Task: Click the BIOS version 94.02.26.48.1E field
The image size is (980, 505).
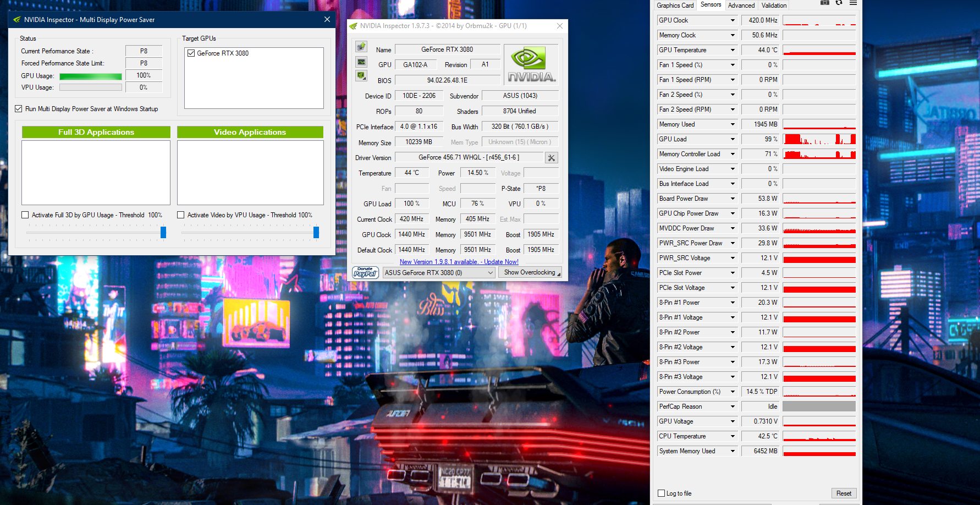Action: pyautogui.click(x=447, y=80)
